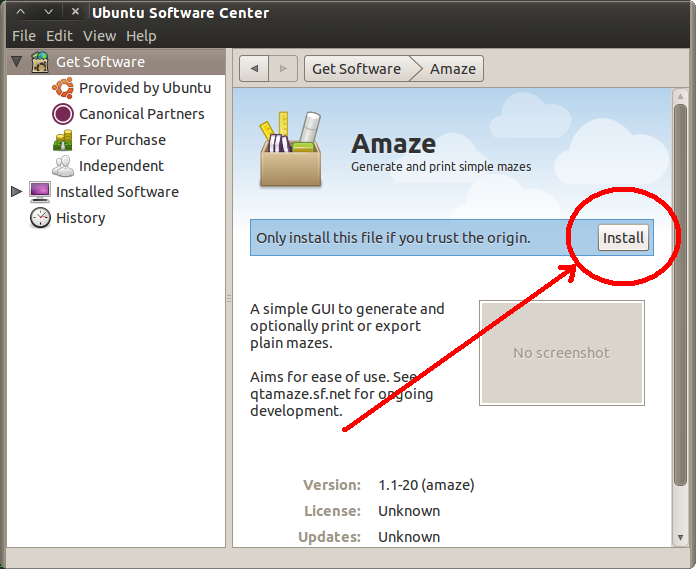696x569 pixels.
Task: Click the scrollbar down arrow
Action: pos(680,537)
